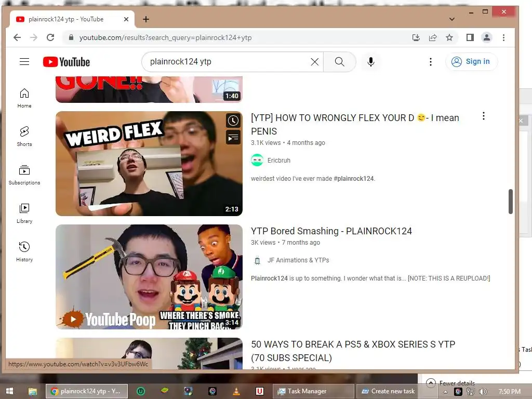This screenshot has height=399, width=532.
Task: Go to Home in sidebar
Action: click(24, 98)
